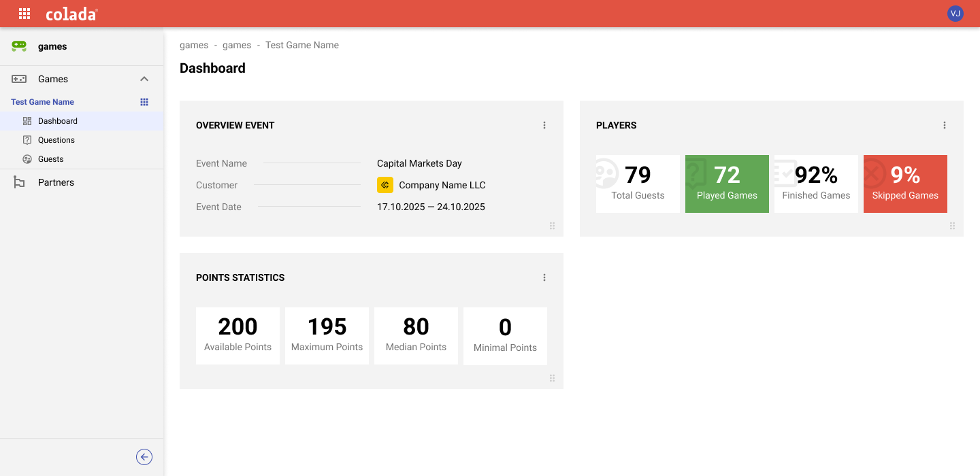This screenshot has height=476, width=980.
Task: Collapse the Games section chevron
Action: pyautogui.click(x=144, y=79)
